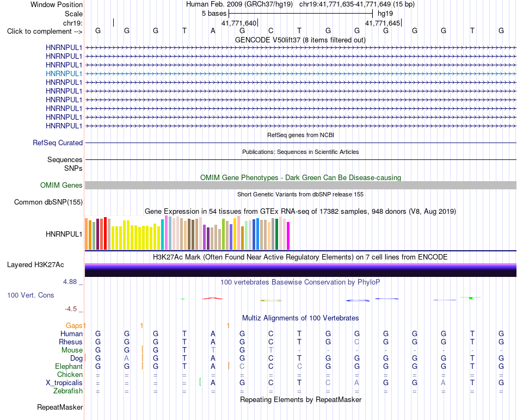Click the 'Common dbSNP(155)' track label
This screenshot has width=517, height=420.
click(48, 202)
